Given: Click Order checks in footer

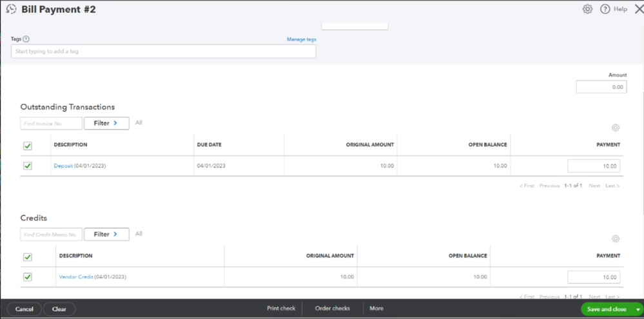Looking at the screenshot, I should tap(332, 308).
